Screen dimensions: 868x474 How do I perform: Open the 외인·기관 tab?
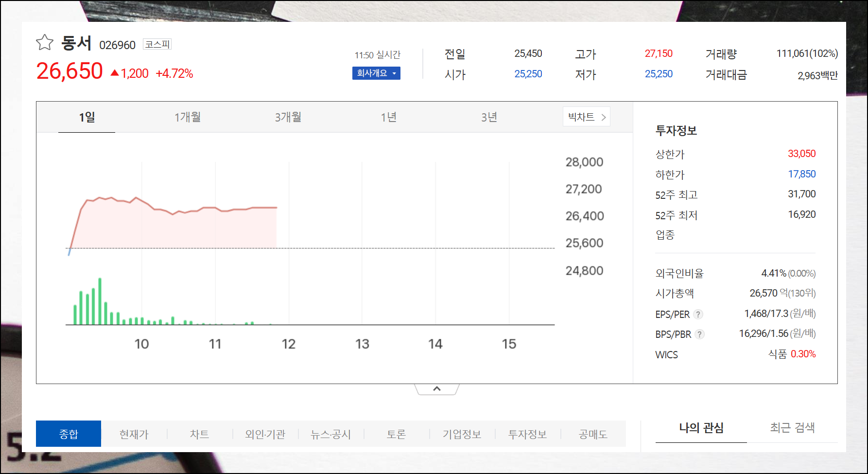pos(265,434)
